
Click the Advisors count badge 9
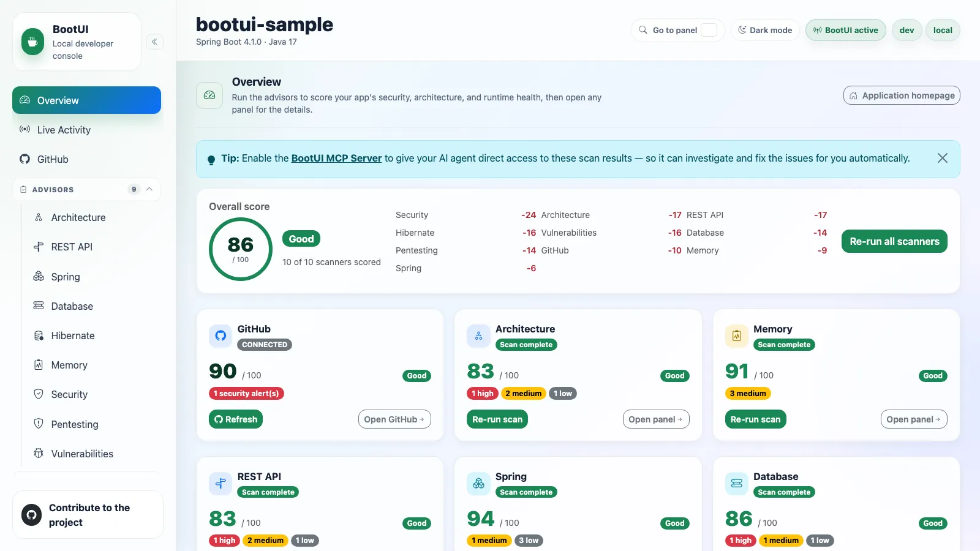pyautogui.click(x=134, y=189)
